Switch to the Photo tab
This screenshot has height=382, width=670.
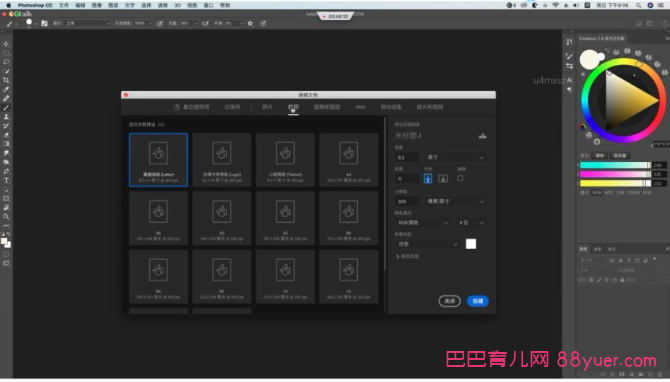coord(267,107)
